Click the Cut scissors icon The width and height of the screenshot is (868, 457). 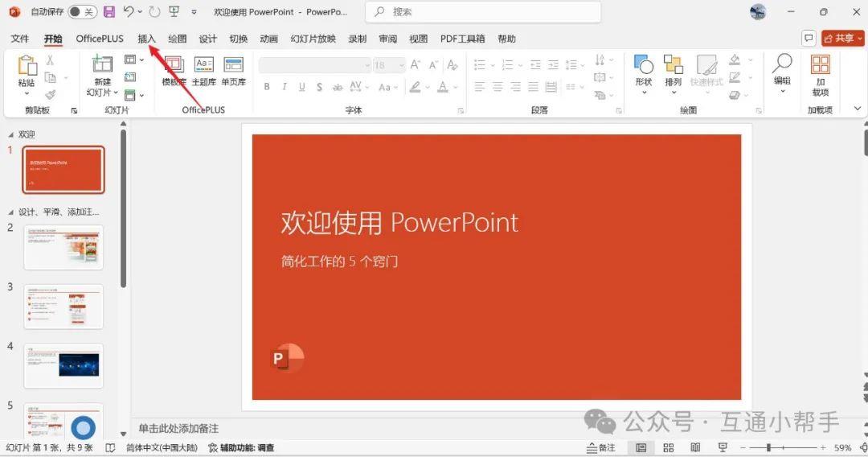click(51, 60)
